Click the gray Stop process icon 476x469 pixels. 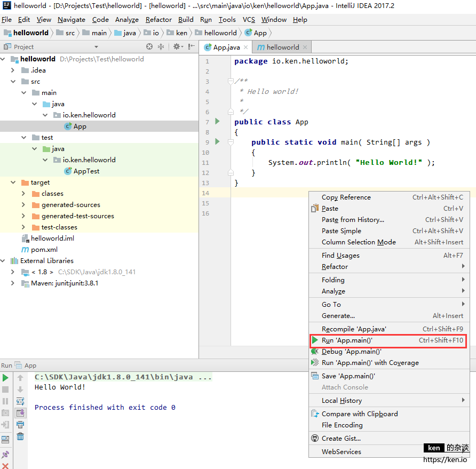(5, 389)
